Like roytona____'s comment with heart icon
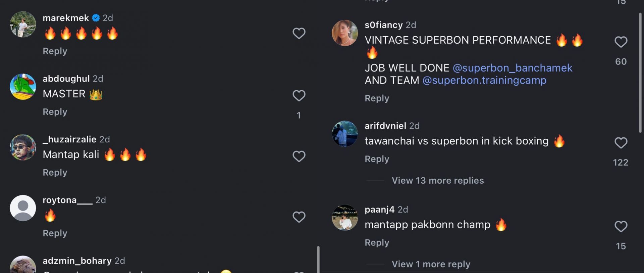Image resolution: width=644 pixels, height=273 pixels. [x=299, y=217]
